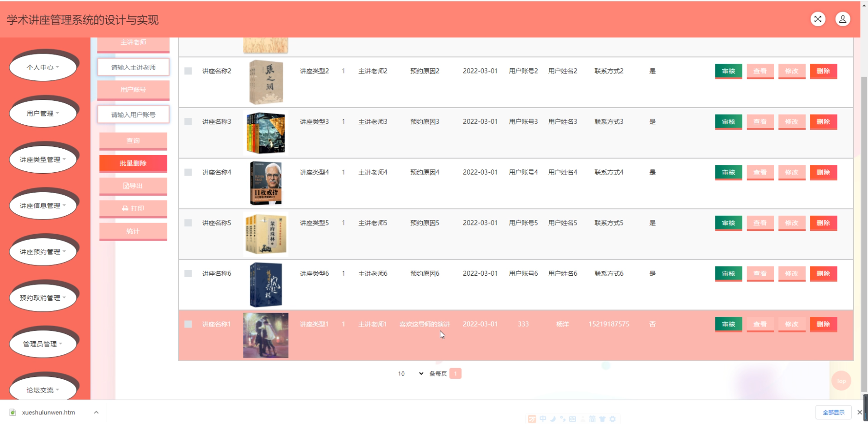Click 修改 for 讲座名称6
868x424 pixels.
click(792, 273)
